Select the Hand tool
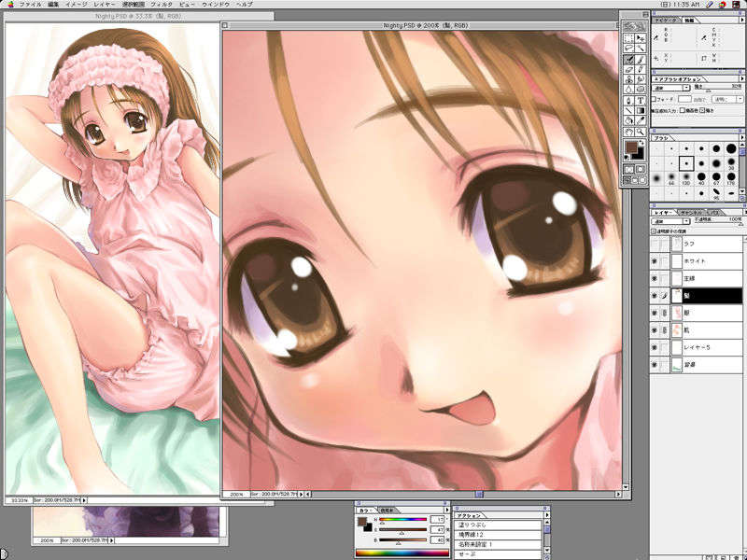The width and height of the screenshot is (747, 560). (x=628, y=132)
